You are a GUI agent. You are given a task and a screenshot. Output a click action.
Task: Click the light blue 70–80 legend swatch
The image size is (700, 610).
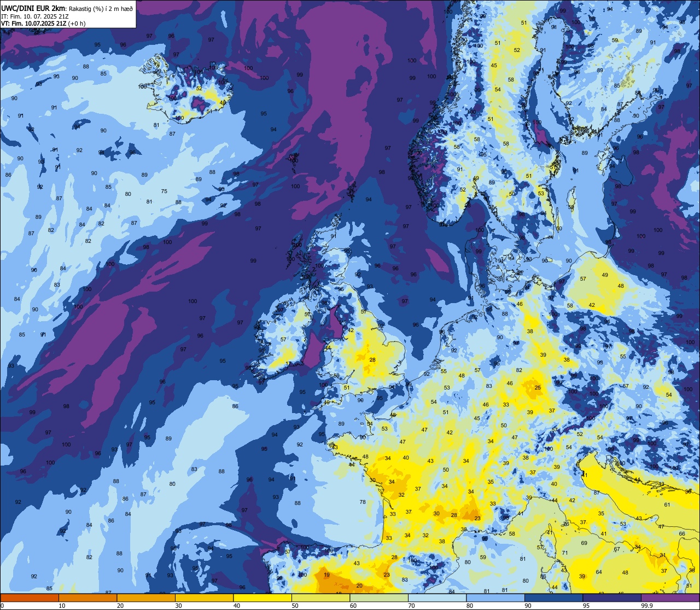(437, 597)
